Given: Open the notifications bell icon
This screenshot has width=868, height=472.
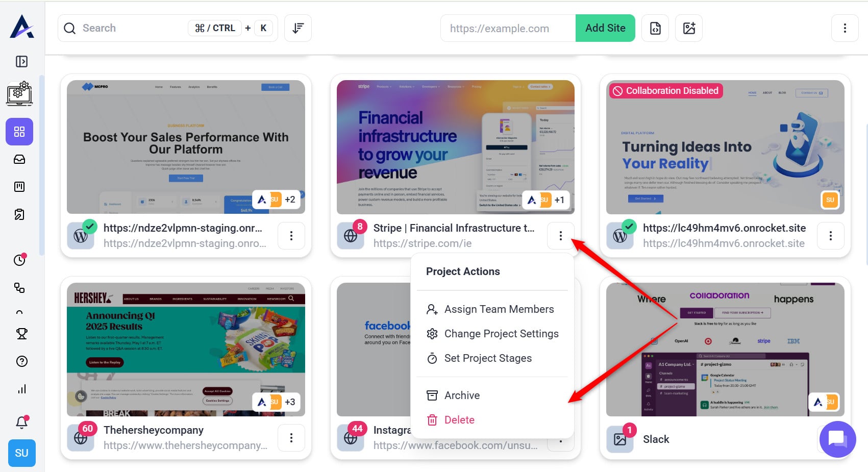Looking at the screenshot, I should pos(21,422).
